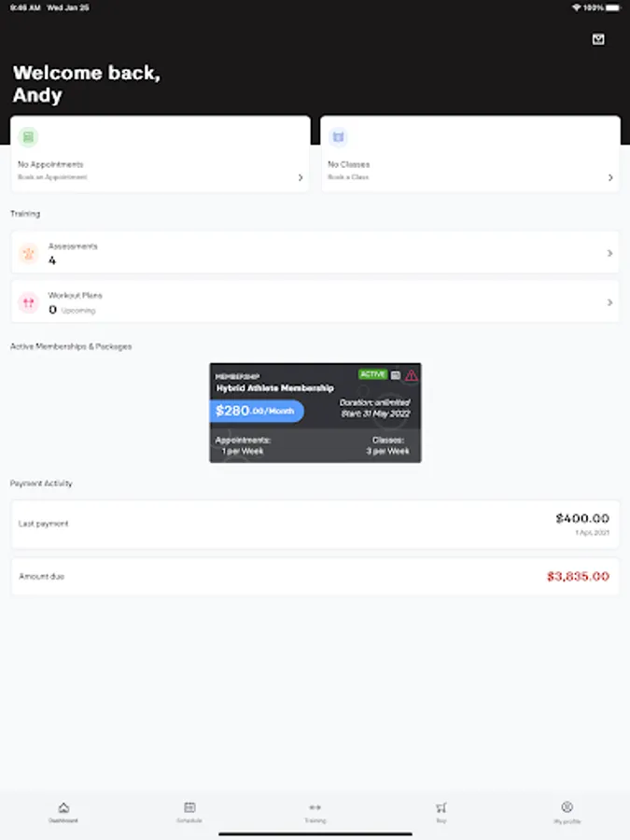The height and width of the screenshot is (840, 630).
Task: Tap the $280.00/Month price pill
Action: point(257,411)
